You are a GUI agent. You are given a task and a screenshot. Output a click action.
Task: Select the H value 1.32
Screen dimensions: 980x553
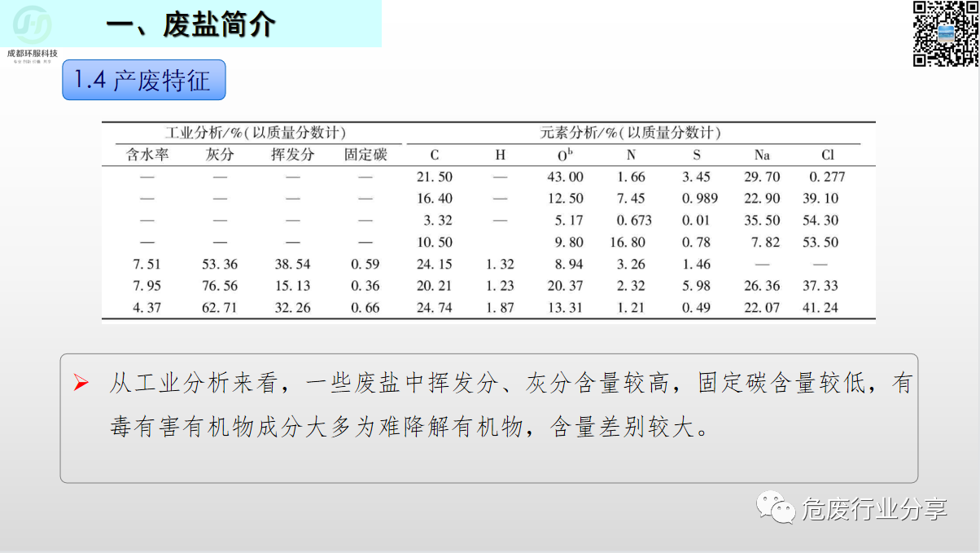click(x=500, y=265)
